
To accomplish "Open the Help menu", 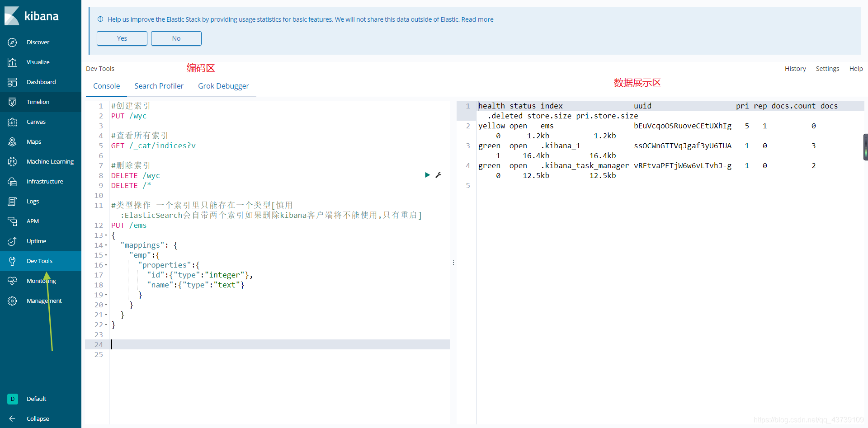I will pyautogui.click(x=856, y=69).
